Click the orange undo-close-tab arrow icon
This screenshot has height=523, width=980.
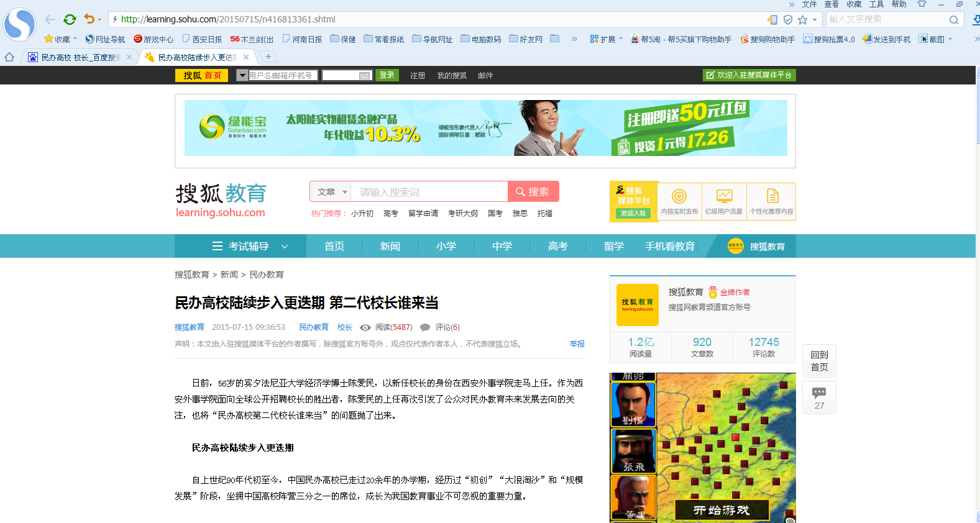pos(89,19)
